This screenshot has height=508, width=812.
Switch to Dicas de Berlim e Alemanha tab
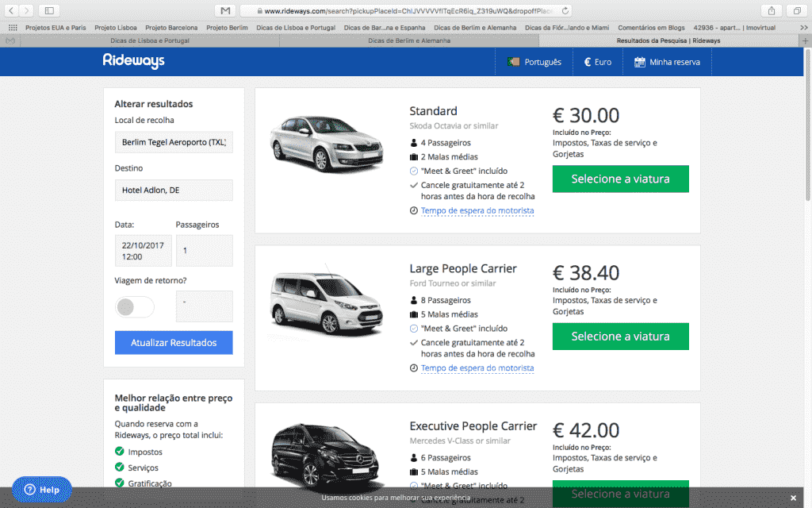pyautogui.click(x=409, y=40)
